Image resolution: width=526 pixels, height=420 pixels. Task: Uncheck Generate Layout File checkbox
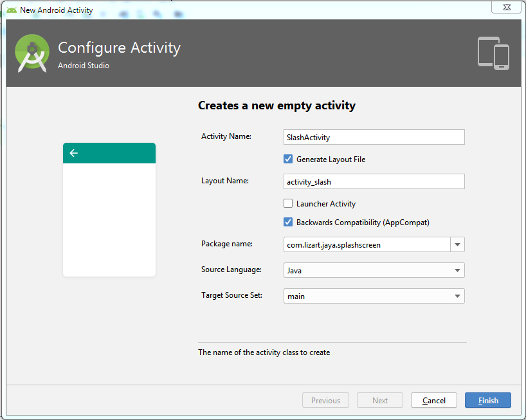[x=288, y=159]
